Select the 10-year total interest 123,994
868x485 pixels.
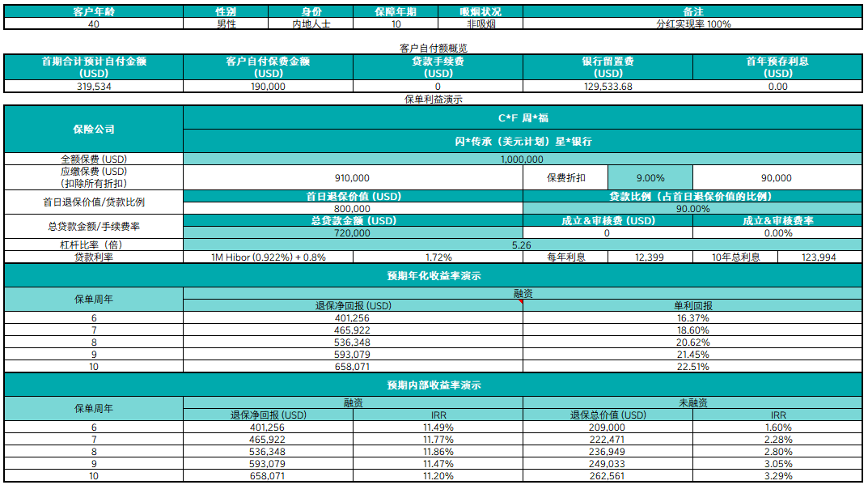pyautogui.click(x=819, y=257)
